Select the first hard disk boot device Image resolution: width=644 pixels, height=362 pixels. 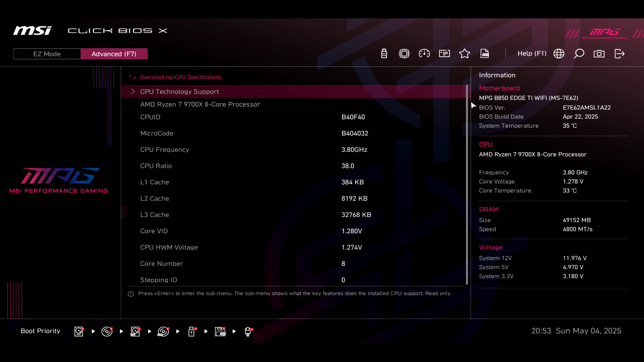(79, 331)
